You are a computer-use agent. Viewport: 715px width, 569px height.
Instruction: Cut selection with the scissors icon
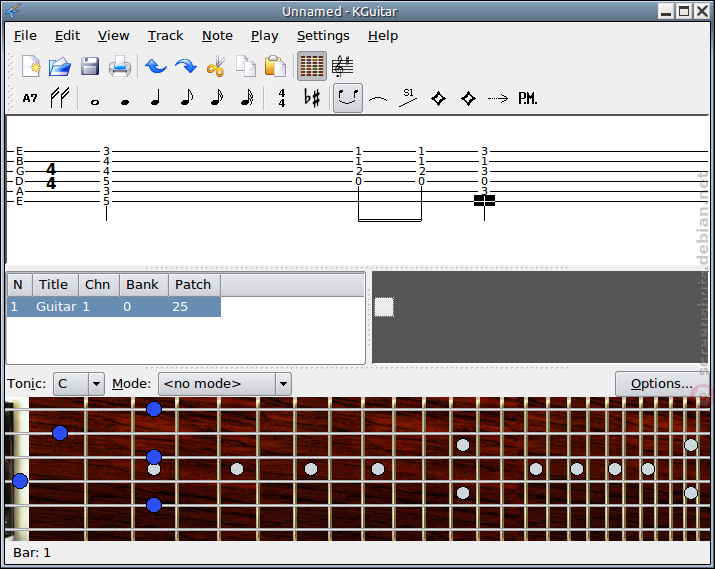(x=216, y=67)
